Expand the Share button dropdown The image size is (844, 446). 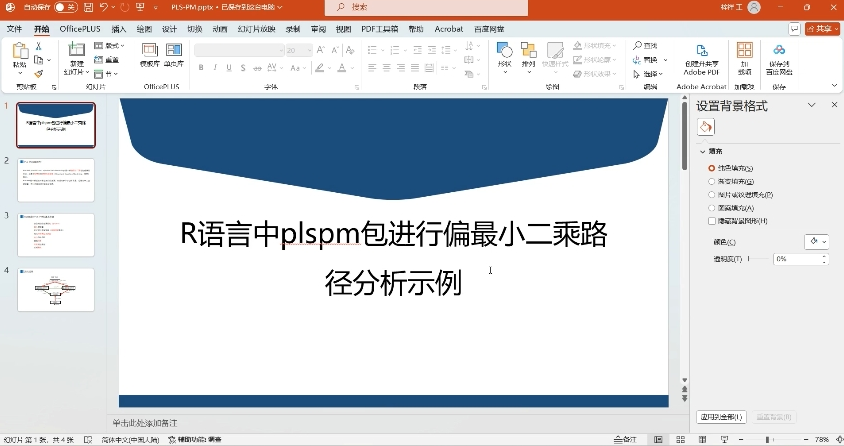[836, 29]
